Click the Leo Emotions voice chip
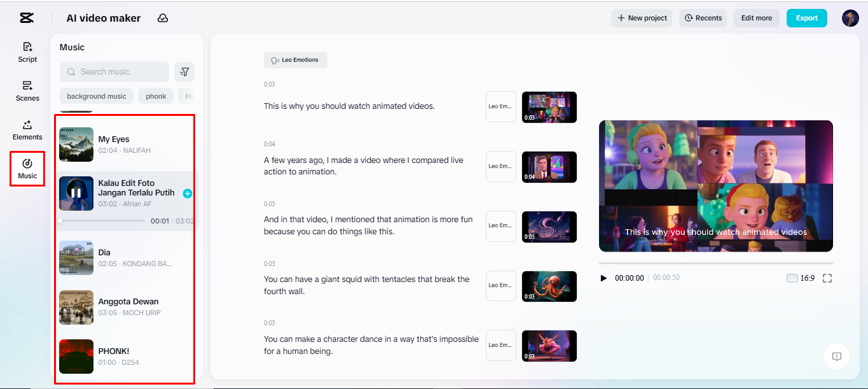This screenshot has height=389, width=868. 296,60
